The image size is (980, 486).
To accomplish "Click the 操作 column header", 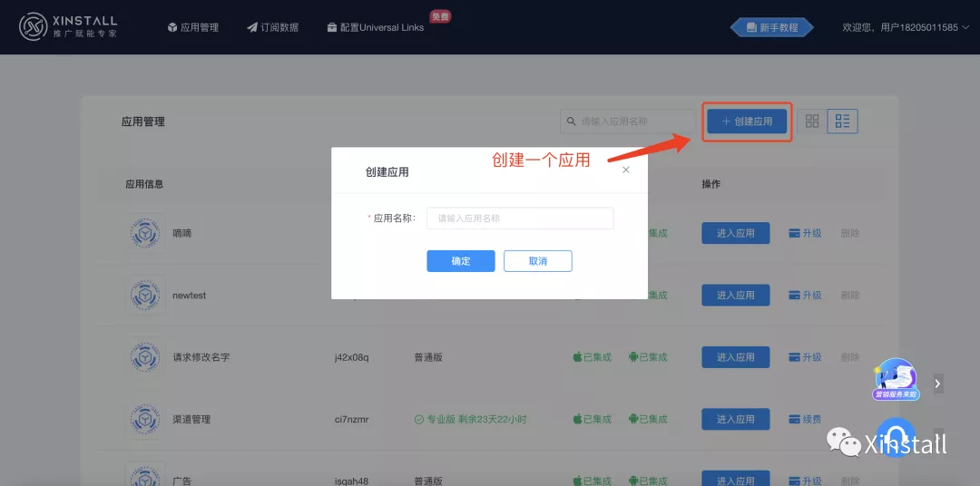I will point(711,184).
